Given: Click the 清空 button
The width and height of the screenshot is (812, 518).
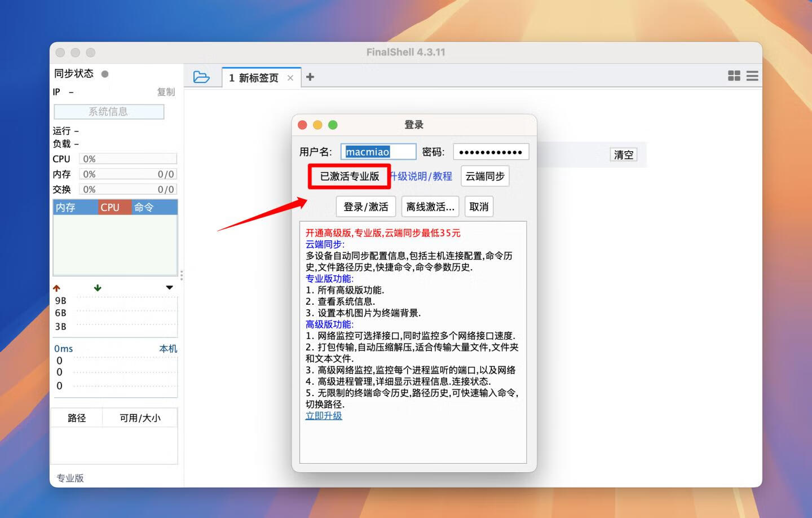Looking at the screenshot, I should (x=624, y=155).
